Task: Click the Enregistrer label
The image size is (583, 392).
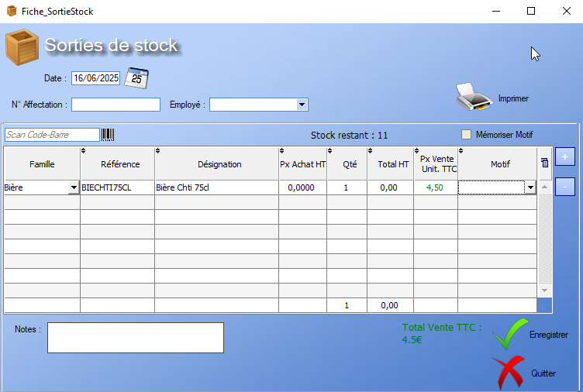Action: [549, 335]
